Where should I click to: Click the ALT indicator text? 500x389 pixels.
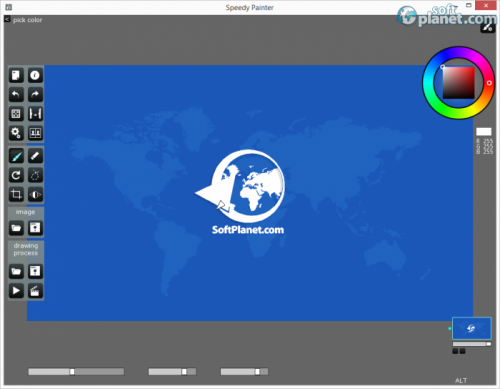(x=461, y=380)
